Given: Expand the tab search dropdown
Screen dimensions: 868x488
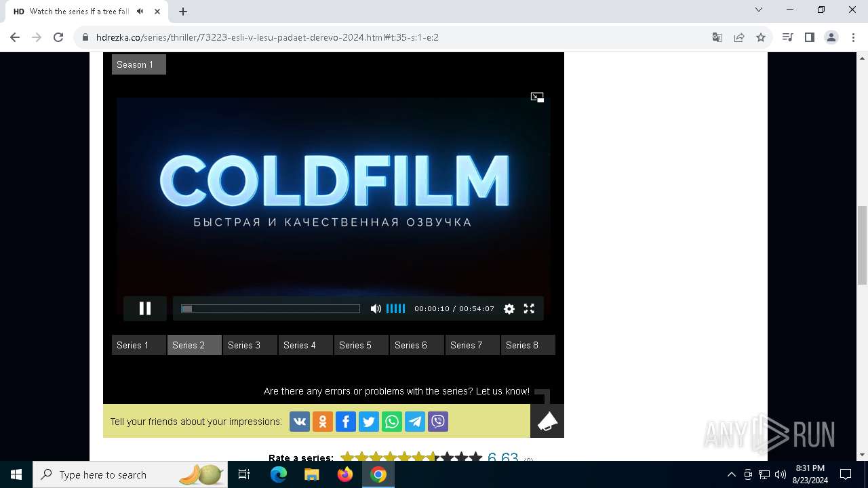Looking at the screenshot, I should (x=759, y=9).
